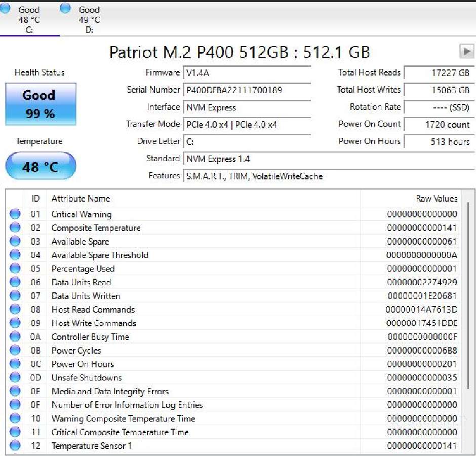
Task: Sort by Attribute Name column header
Action: pyautogui.click(x=204, y=199)
